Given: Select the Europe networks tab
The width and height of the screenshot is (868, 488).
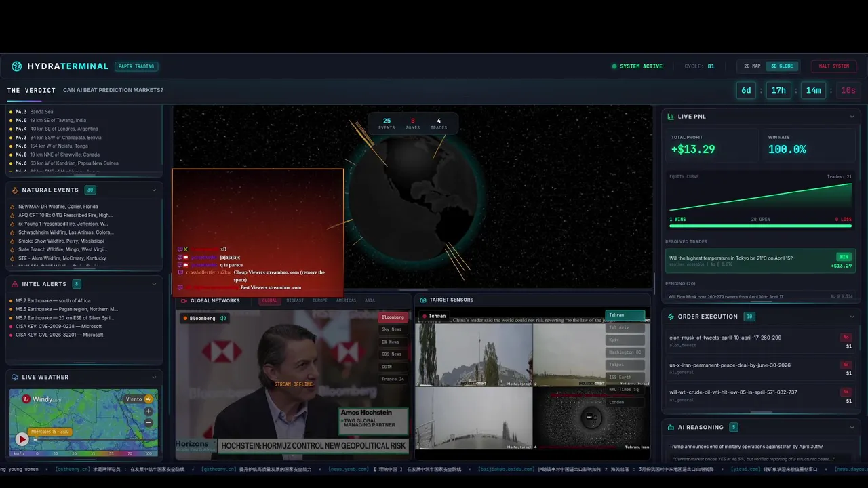Looking at the screenshot, I should click(x=319, y=300).
